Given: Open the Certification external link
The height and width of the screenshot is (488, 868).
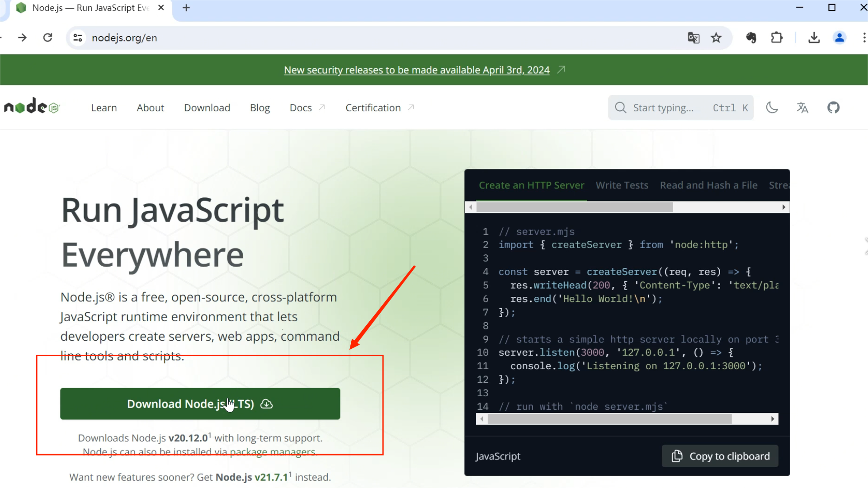Looking at the screenshot, I should 380,108.
